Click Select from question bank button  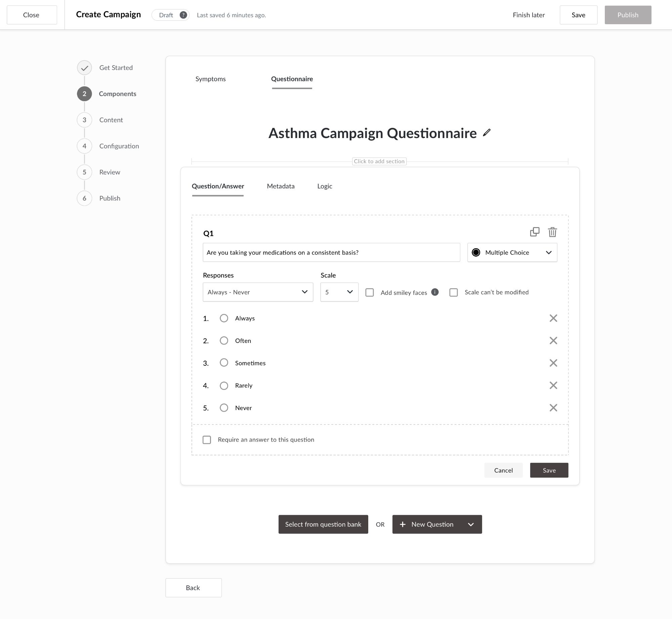tap(323, 524)
